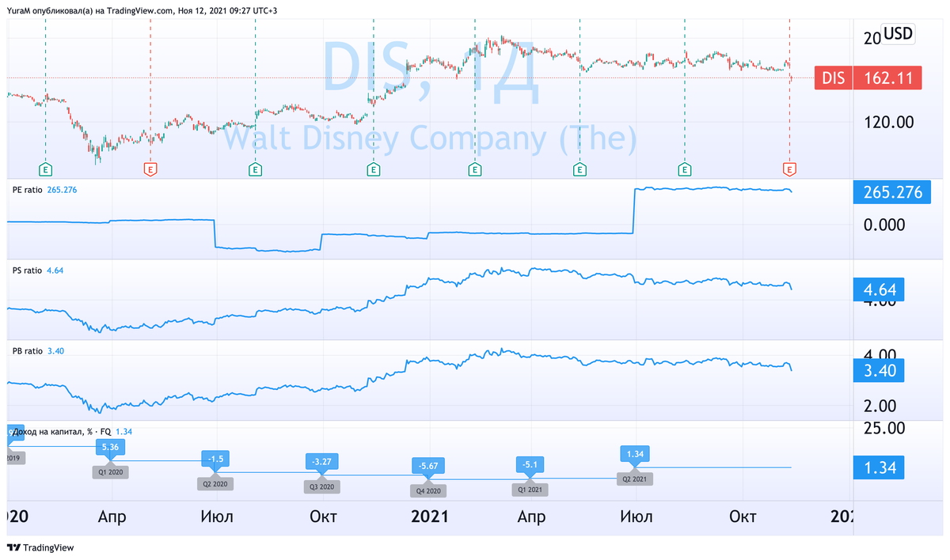This screenshot has width=950, height=560.
Task: Select the Доход на капитал indicator legend
Action: tap(71, 431)
